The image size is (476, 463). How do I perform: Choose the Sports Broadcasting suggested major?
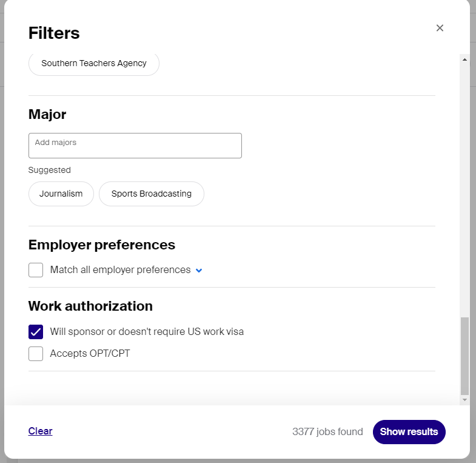pyautogui.click(x=152, y=194)
